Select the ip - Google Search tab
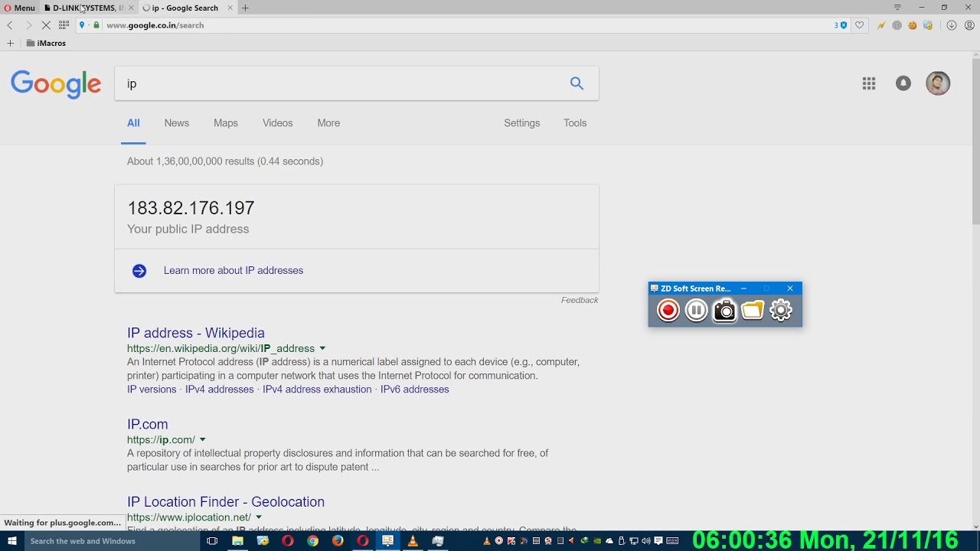 (185, 8)
